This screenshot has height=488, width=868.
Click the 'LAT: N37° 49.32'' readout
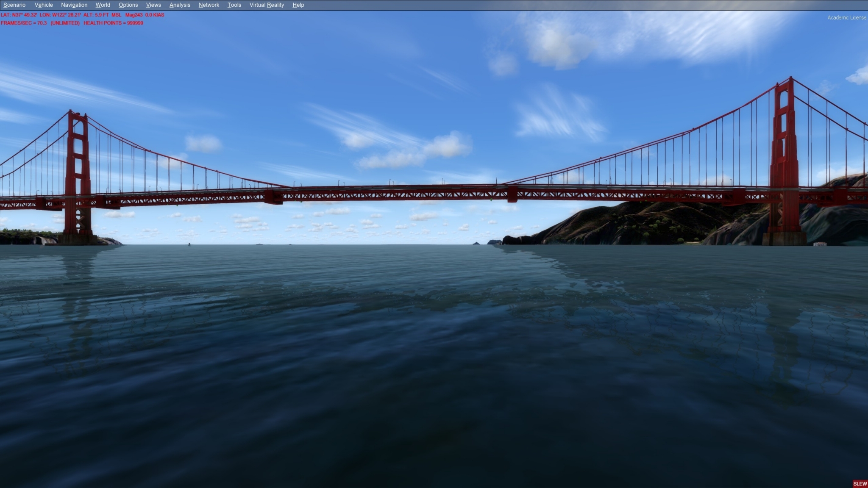click(x=19, y=15)
